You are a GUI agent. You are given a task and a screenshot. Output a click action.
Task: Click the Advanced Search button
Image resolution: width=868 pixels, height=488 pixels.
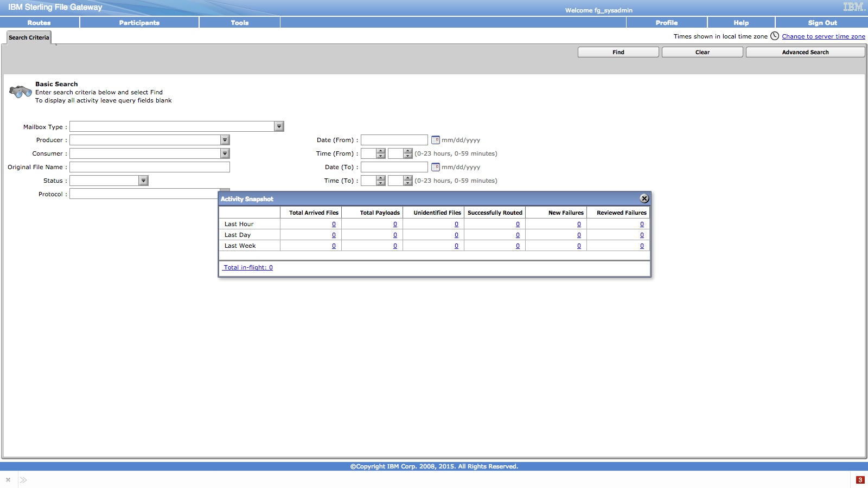805,52
